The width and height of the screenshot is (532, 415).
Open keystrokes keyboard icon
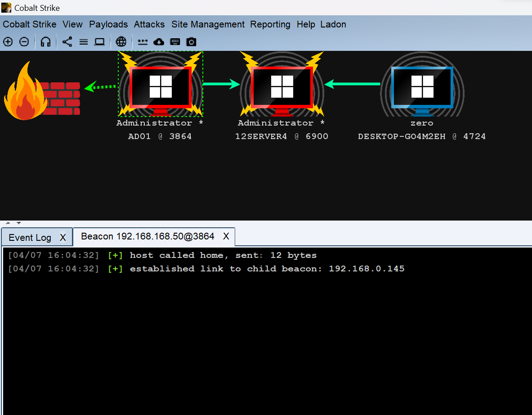pos(175,42)
